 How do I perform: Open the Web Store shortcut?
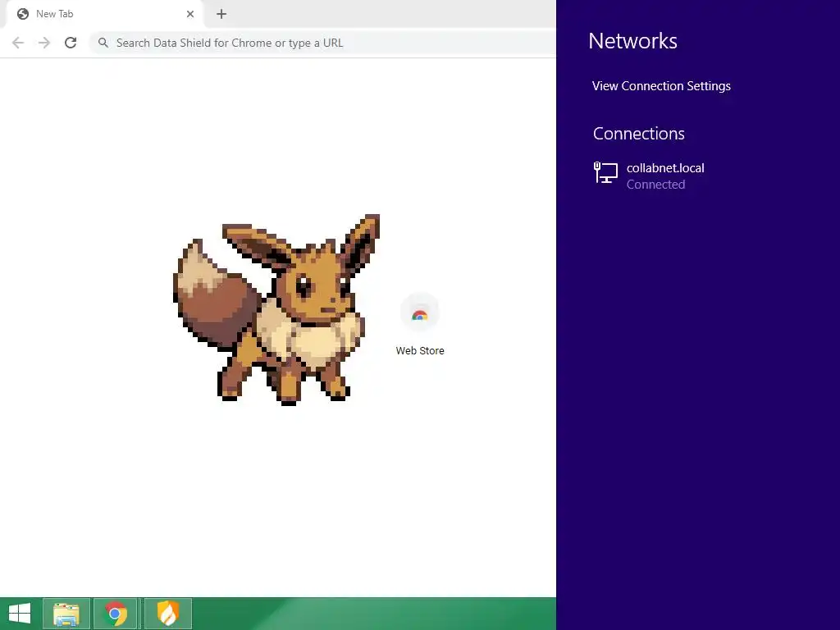420,325
